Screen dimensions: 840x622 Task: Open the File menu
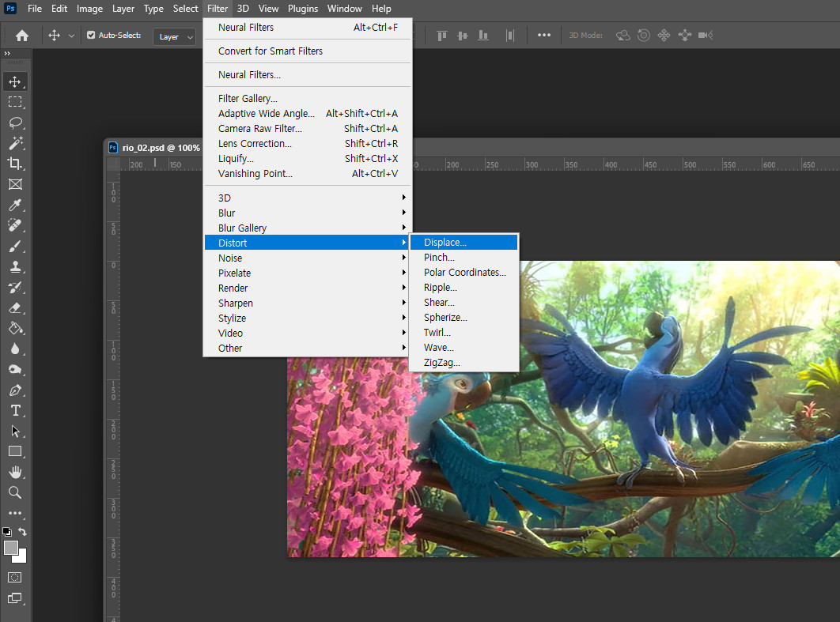tap(35, 9)
